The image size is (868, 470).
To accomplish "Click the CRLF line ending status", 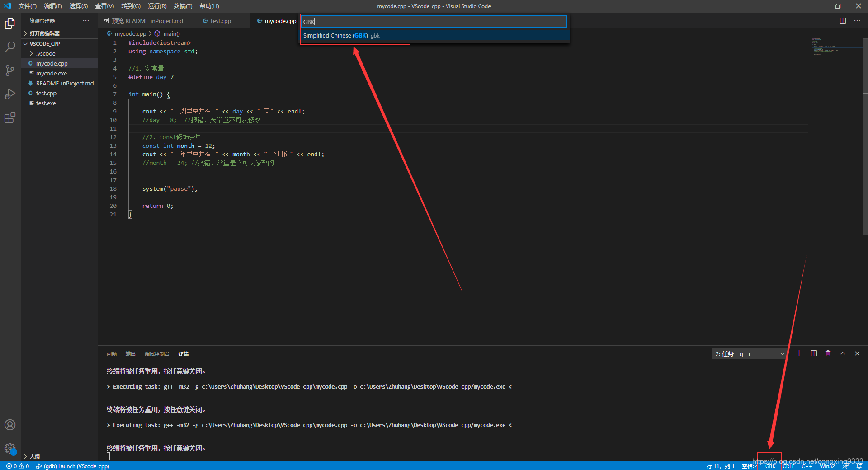I will 788,466.
